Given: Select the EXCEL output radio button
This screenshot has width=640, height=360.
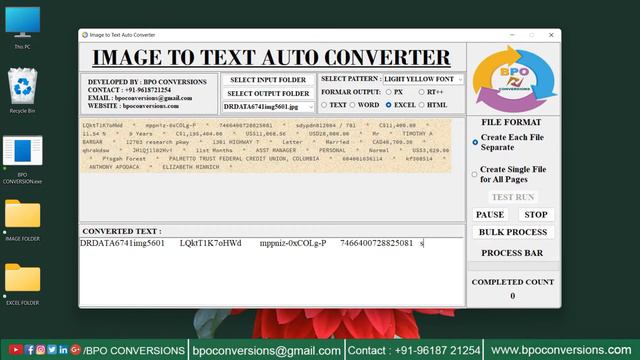Looking at the screenshot, I should coord(389,105).
